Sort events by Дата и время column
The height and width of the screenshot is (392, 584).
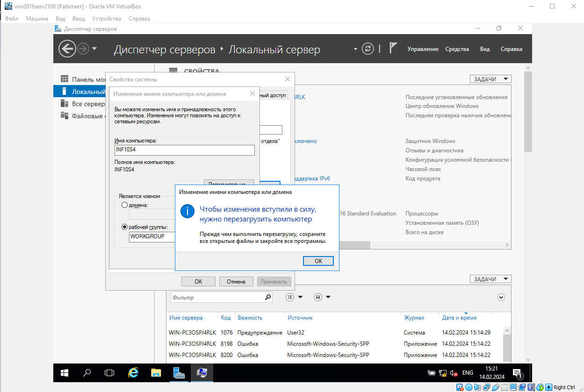tap(459, 318)
